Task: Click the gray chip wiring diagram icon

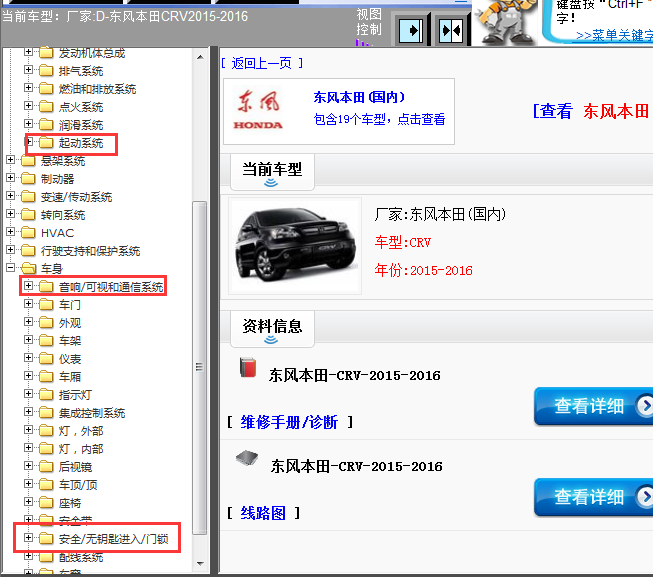Action: 247,458
